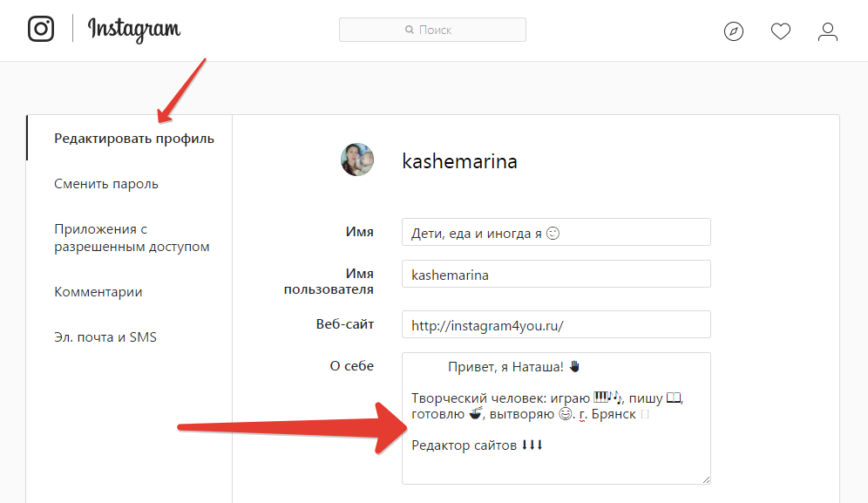The width and height of the screenshot is (868, 503).
Task: Click the Имя пользователя username field
Action: click(556, 274)
